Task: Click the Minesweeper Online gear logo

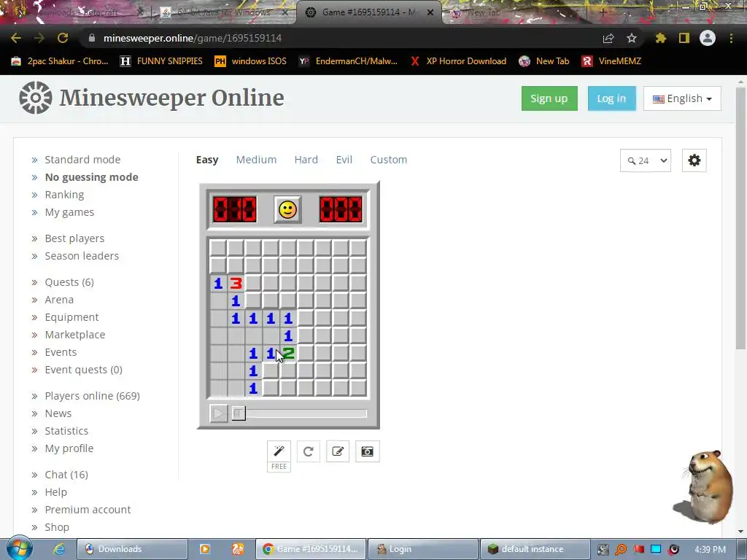Action: (36, 98)
